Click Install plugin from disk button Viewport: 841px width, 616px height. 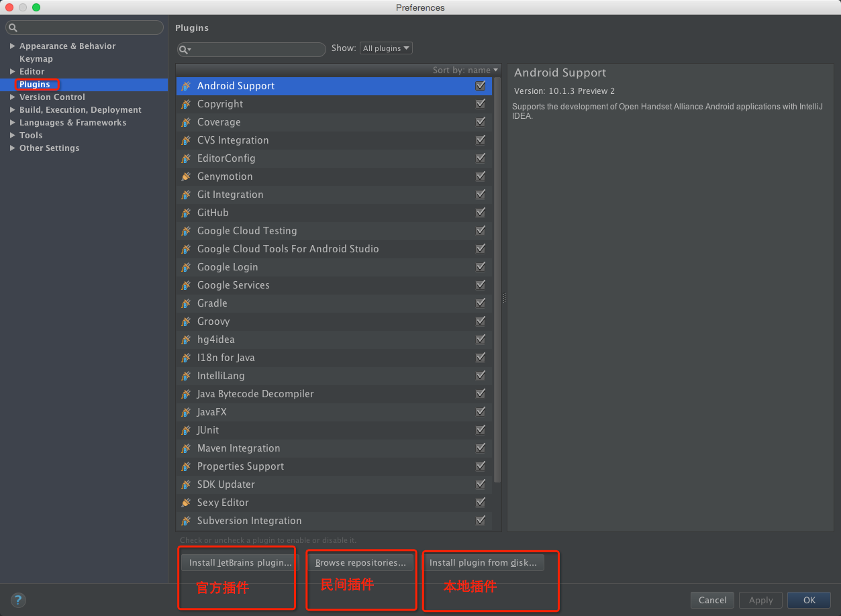point(483,563)
